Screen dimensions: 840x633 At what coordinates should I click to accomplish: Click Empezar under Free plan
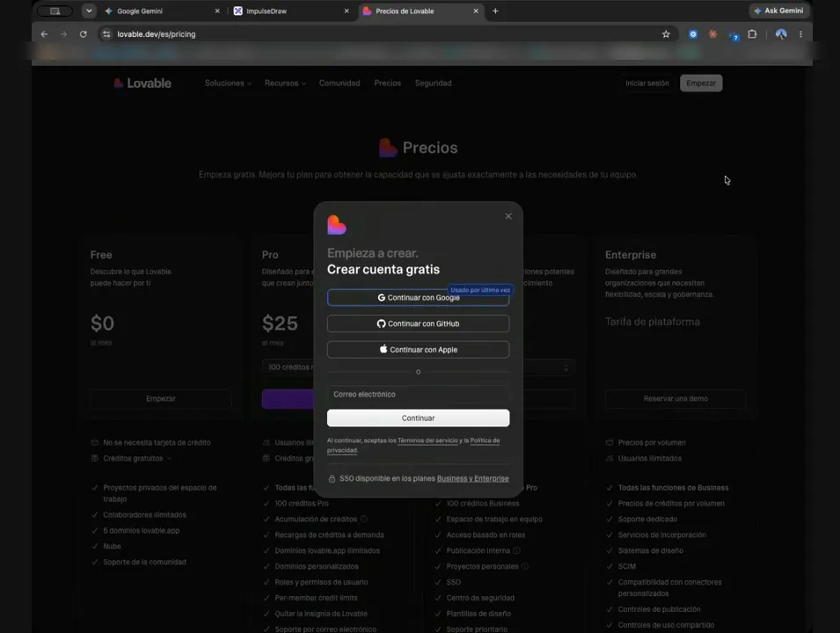pos(161,399)
